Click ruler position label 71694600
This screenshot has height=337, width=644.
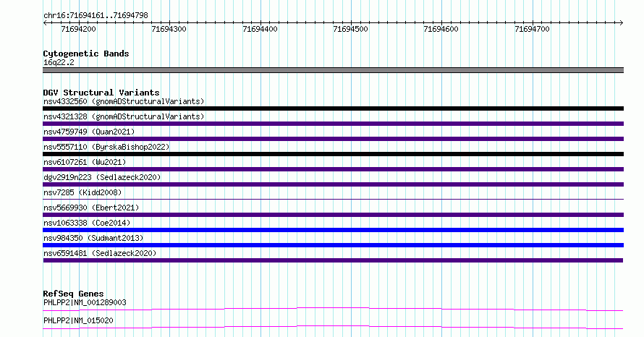pyautogui.click(x=441, y=29)
